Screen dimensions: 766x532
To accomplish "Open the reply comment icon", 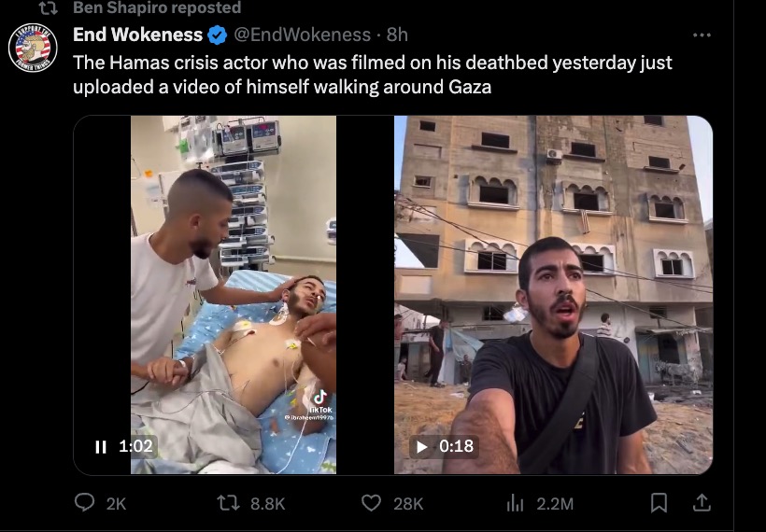I will click(x=84, y=503).
